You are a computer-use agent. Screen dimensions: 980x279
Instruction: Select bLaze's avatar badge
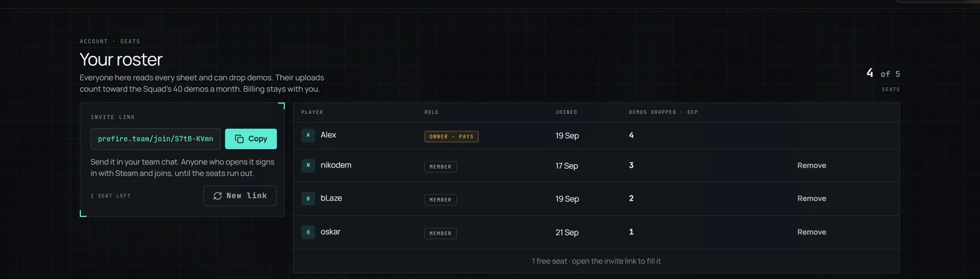pyautogui.click(x=308, y=199)
